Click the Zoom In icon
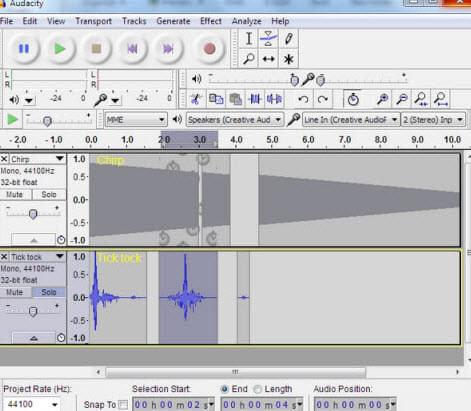 (x=382, y=99)
